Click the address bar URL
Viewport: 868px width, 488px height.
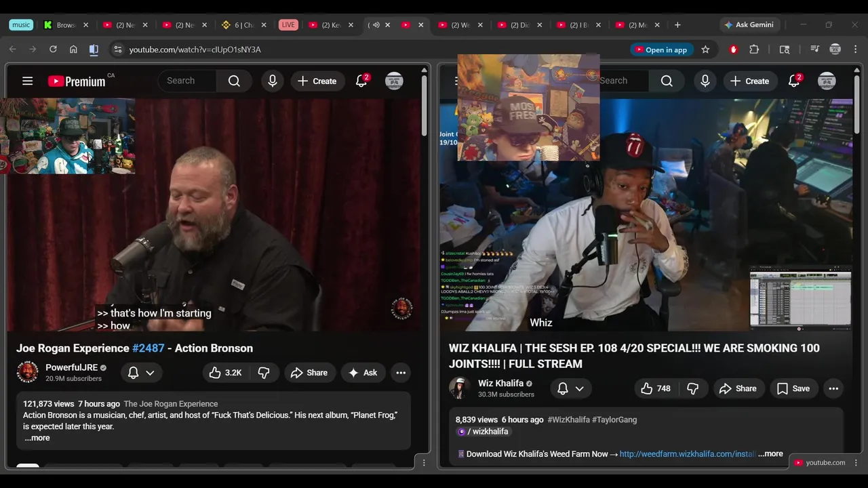point(195,49)
